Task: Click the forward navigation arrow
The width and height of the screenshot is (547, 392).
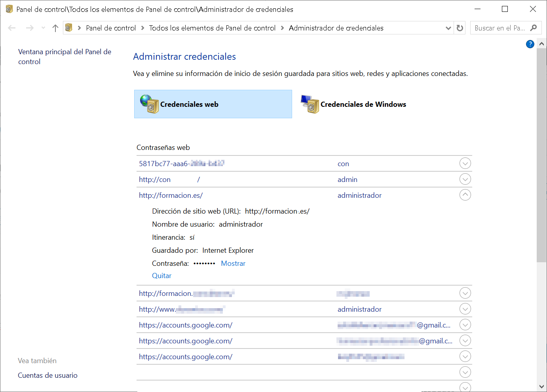Action: (30, 28)
